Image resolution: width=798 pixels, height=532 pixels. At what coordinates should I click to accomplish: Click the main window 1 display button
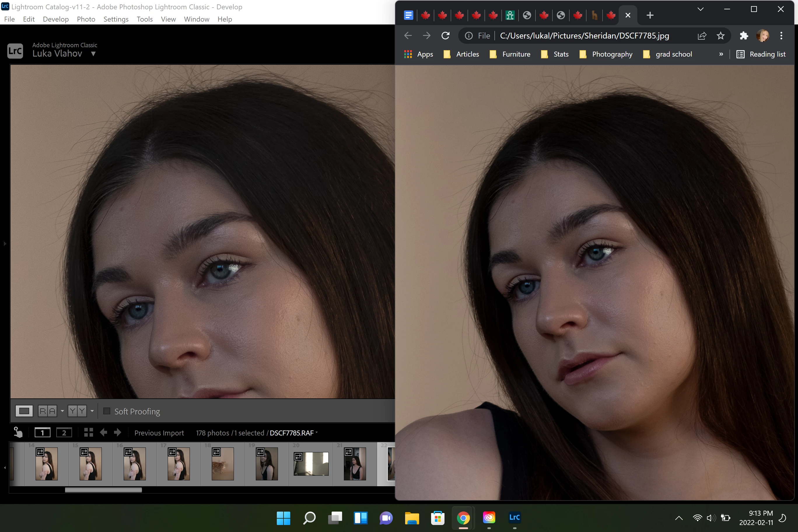[x=42, y=433]
